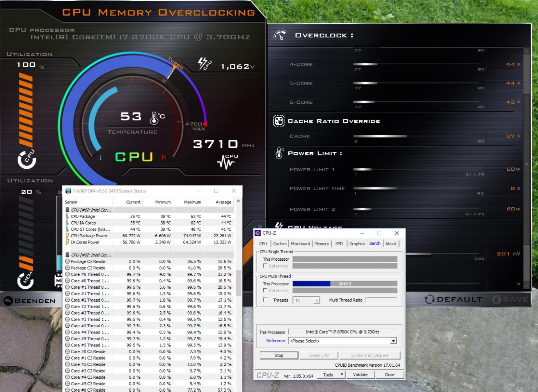This screenshot has width=538, height=392.
Task: Enable Single Thread Reference checkbox in CPU-Z
Action: tap(265, 266)
